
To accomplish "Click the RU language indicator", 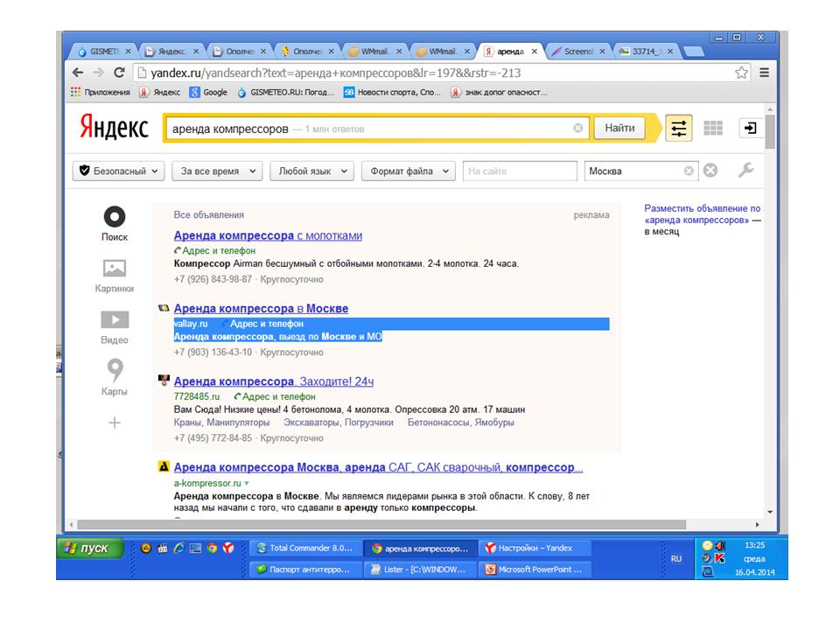I will pos(676,559).
